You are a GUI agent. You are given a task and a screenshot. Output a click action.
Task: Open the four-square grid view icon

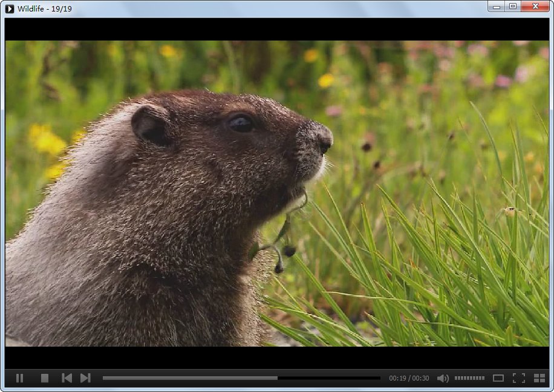pyautogui.click(x=539, y=378)
